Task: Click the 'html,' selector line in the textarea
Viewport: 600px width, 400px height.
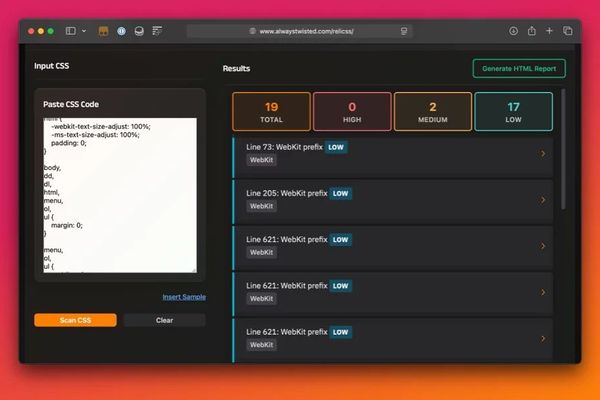Action: (51, 193)
